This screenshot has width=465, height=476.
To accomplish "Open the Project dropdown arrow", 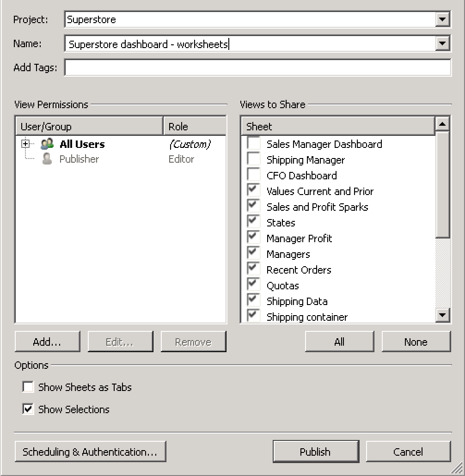I will (x=442, y=19).
